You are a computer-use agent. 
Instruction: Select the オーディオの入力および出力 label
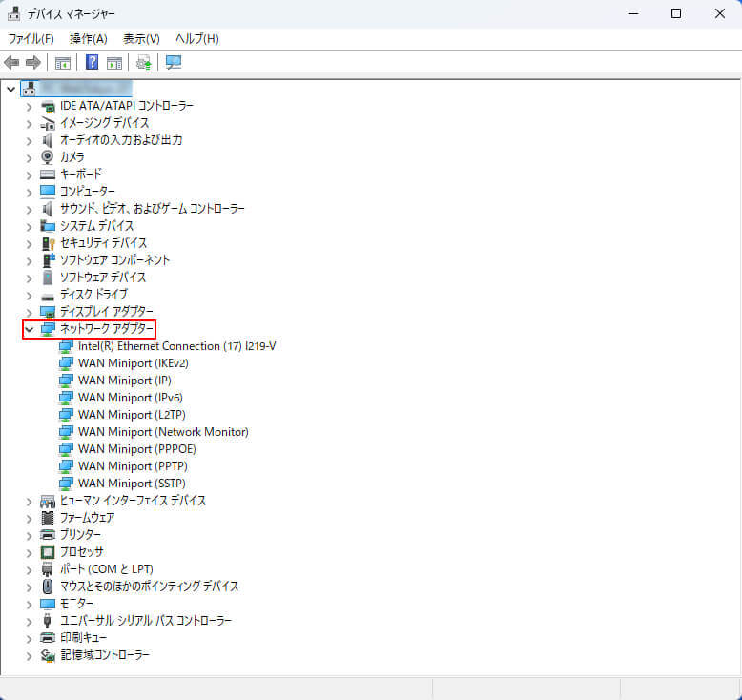click(x=121, y=140)
